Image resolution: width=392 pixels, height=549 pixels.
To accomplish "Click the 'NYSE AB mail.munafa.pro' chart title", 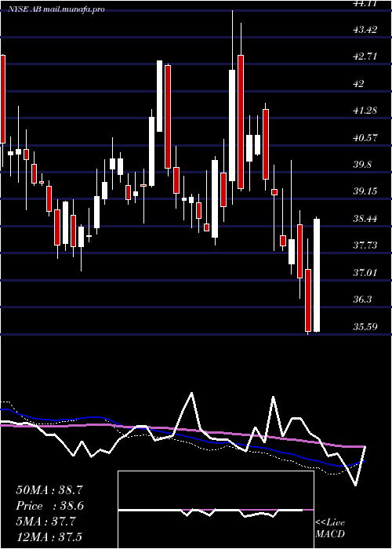I will 56,9.
